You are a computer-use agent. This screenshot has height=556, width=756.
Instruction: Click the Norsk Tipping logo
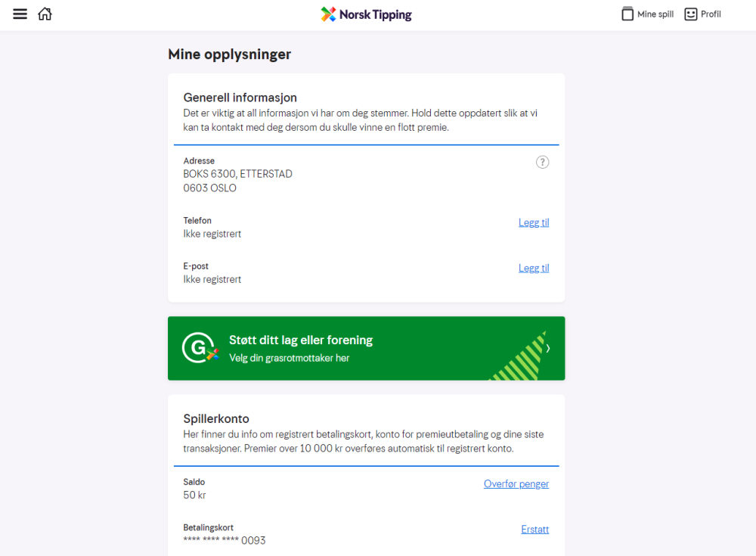(x=367, y=14)
